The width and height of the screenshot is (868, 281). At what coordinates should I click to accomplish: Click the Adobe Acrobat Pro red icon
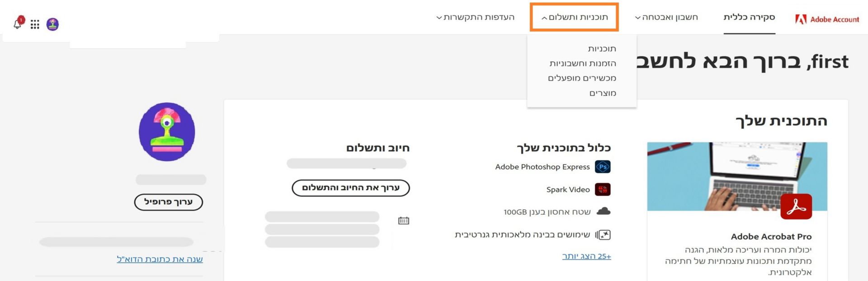(x=796, y=207)
